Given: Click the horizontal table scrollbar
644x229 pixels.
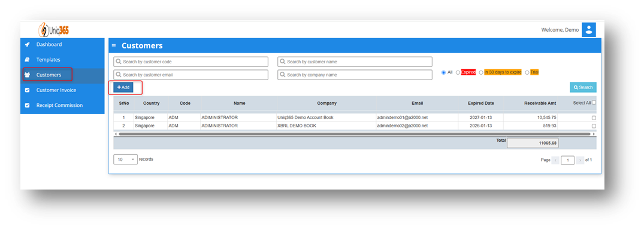Looking at the screenshot, I should coord(355,134).
